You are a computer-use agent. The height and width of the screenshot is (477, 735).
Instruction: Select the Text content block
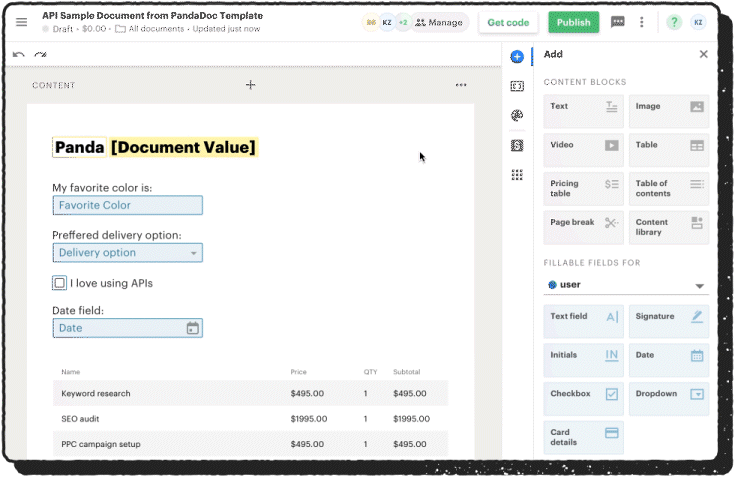coord(583,112)
